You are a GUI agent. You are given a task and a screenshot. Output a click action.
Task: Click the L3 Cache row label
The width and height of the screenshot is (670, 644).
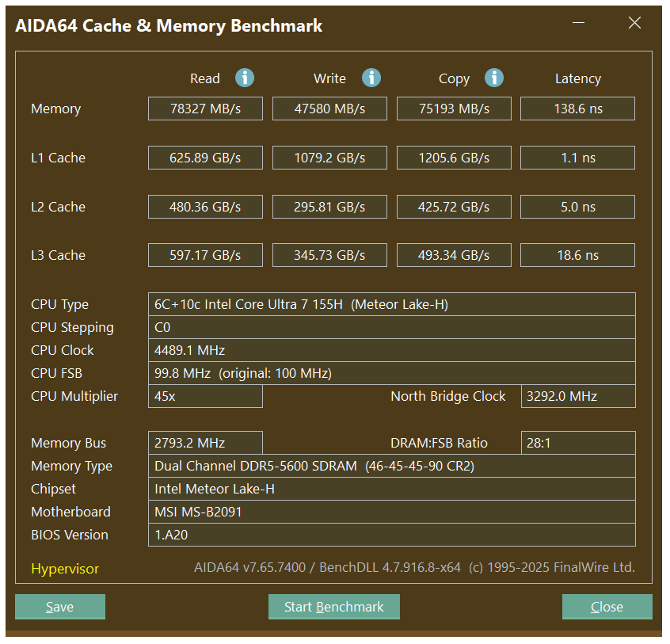tap(58, 255)
